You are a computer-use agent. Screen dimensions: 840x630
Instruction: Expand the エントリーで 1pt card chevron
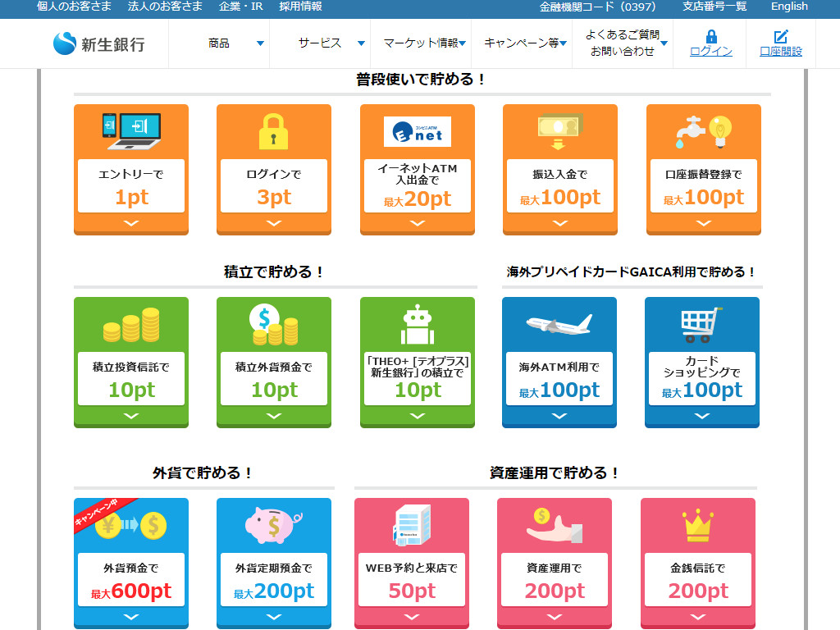131,223
